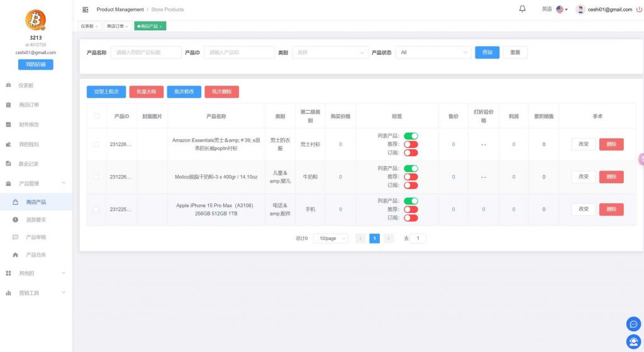
Task: Click the blue 查询 search button
Action: (x=487, y=52)
